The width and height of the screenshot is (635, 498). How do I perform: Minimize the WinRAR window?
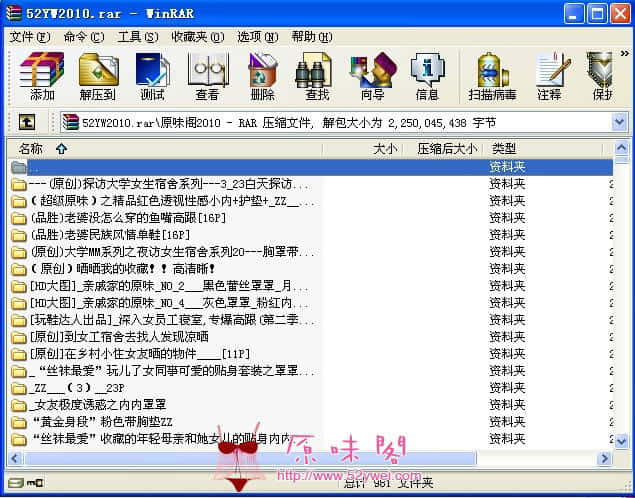pyautogui.click(x=574, y=14)
